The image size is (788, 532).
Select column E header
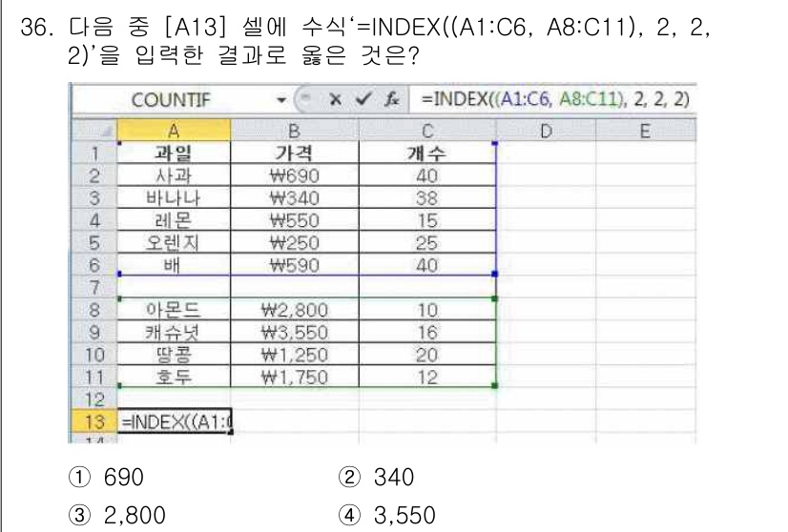tap(645, 131)
